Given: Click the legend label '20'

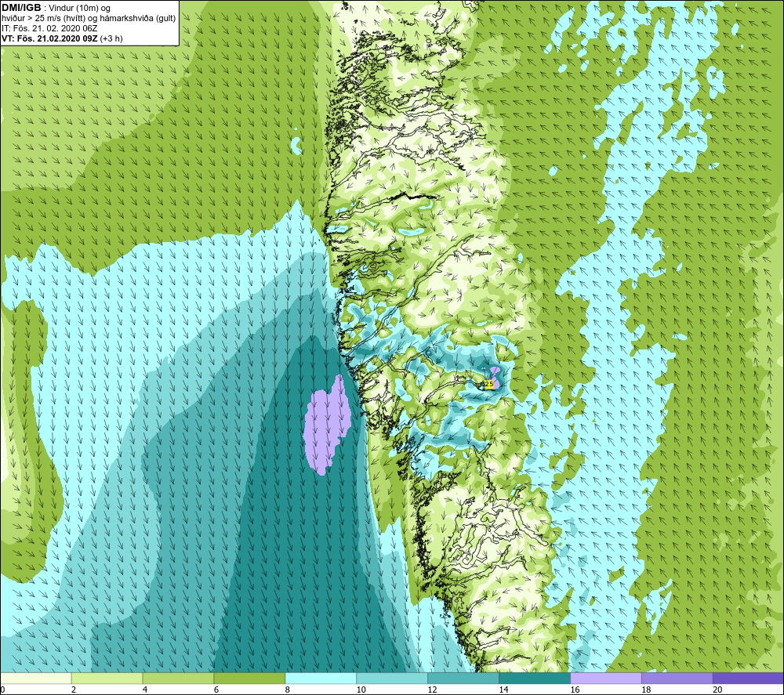Looking at the screenshot, I should [x=717, y=690].
